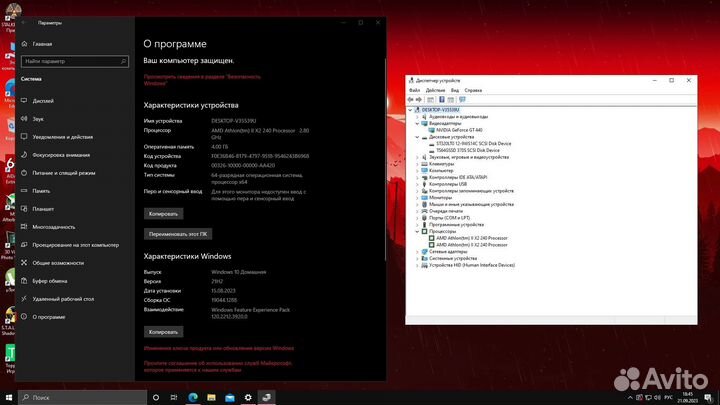
Task: Open Буфер обмена settings
Action: tap(50, 281)
